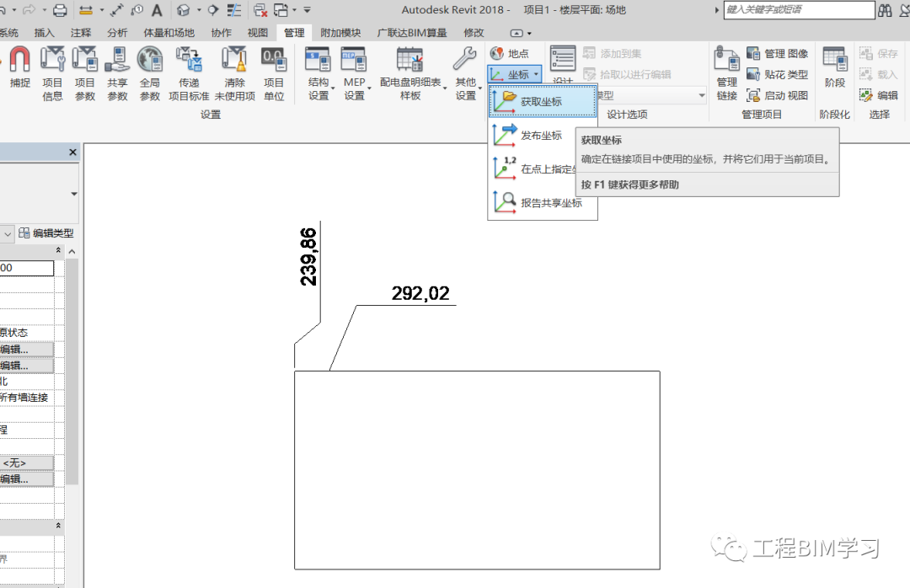The width and height of the screenshot is (910, 588).
Task: Click 管理图像 (Manage Images)
Action: click(778, 53)
